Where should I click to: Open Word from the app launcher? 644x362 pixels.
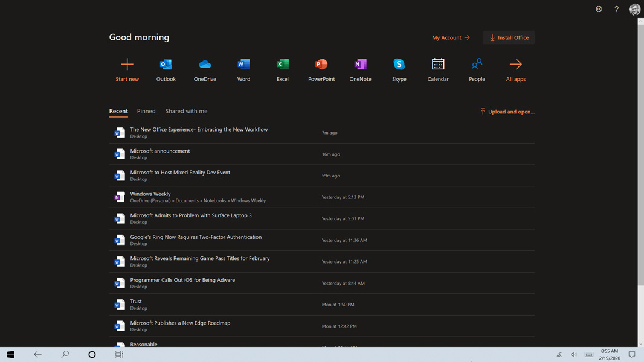pos(243,65)
